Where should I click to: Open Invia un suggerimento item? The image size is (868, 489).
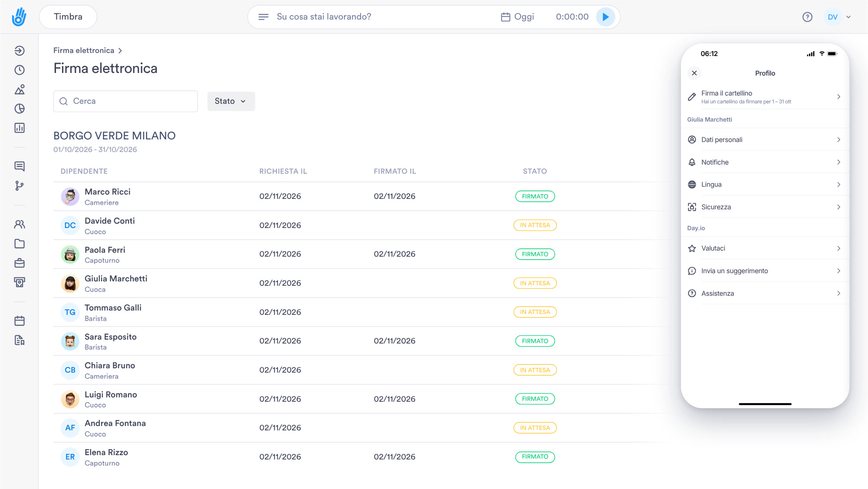click(765, 271)
